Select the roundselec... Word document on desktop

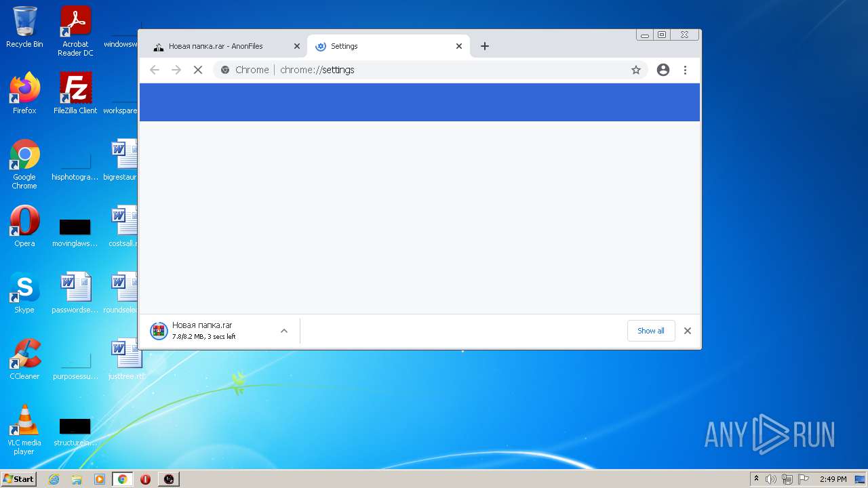click(x=121, y=293)
